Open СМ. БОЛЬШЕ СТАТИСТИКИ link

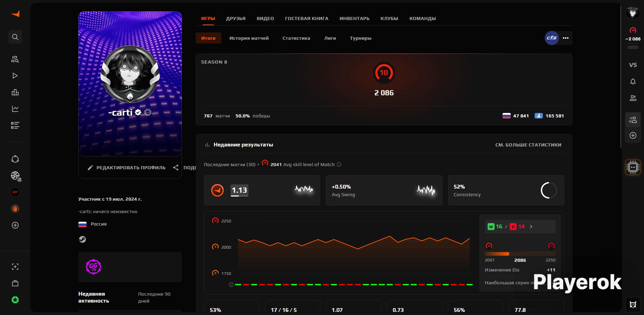(528, 145)
